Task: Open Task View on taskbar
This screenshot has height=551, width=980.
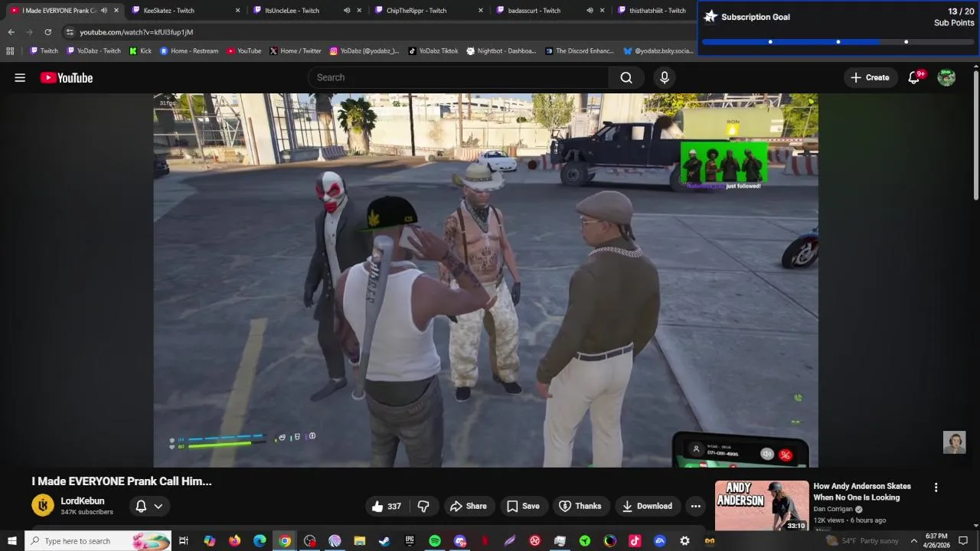Action: click(x=184, y=541)
